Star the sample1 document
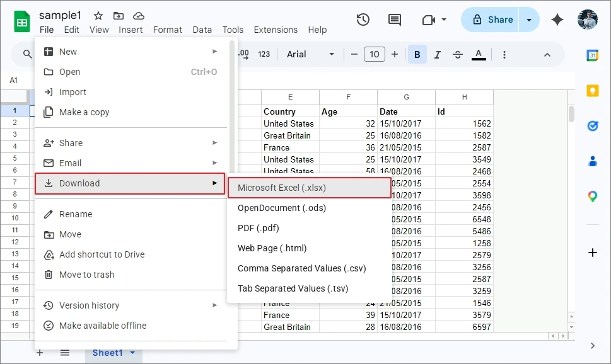This screenshot has width=611, height=364. 98,16
